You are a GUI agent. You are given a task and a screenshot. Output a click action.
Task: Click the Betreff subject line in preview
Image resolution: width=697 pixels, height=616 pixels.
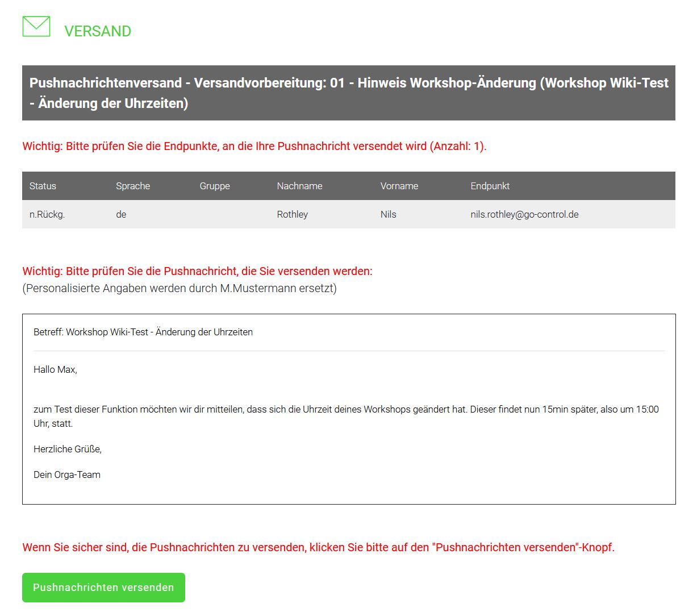(143, 332)
